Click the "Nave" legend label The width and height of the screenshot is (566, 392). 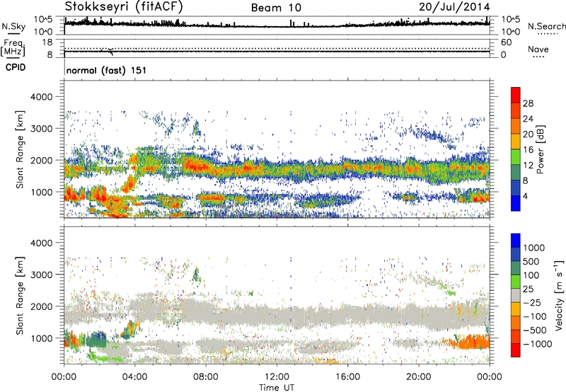(x=538, y=49)
